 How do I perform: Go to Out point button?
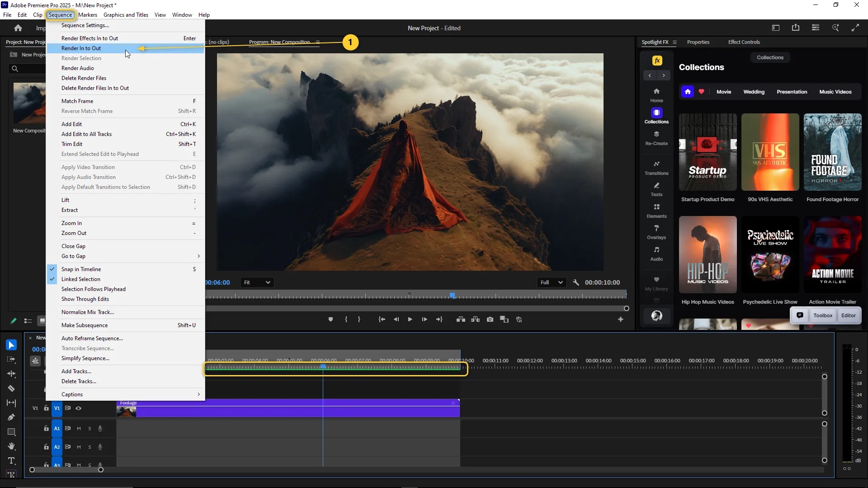(x=439, y=319)
